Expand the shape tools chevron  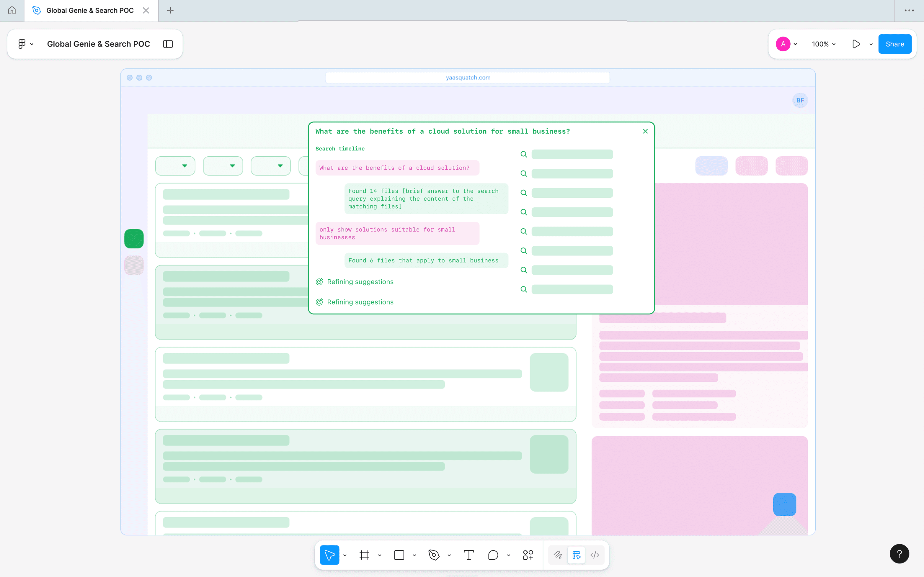tap(414, 555)
